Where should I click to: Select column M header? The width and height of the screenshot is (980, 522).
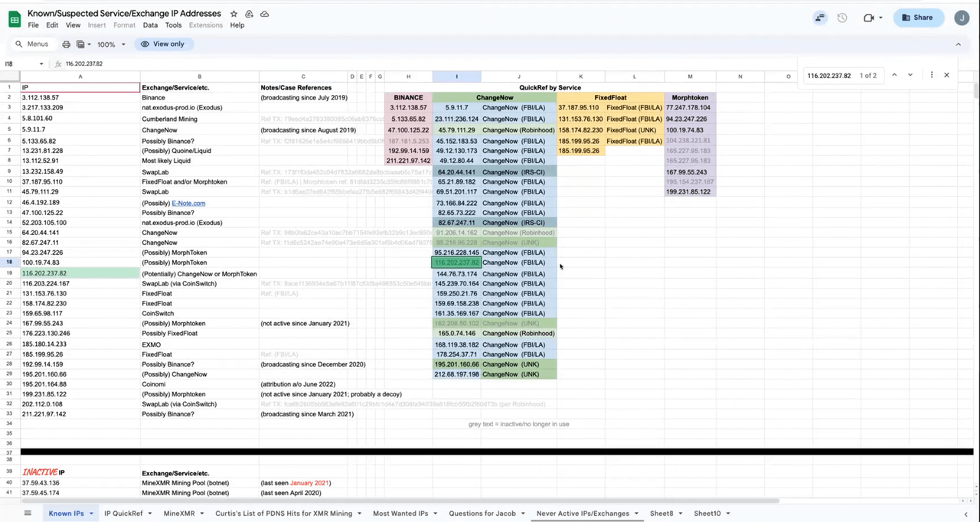pos(690,77)
